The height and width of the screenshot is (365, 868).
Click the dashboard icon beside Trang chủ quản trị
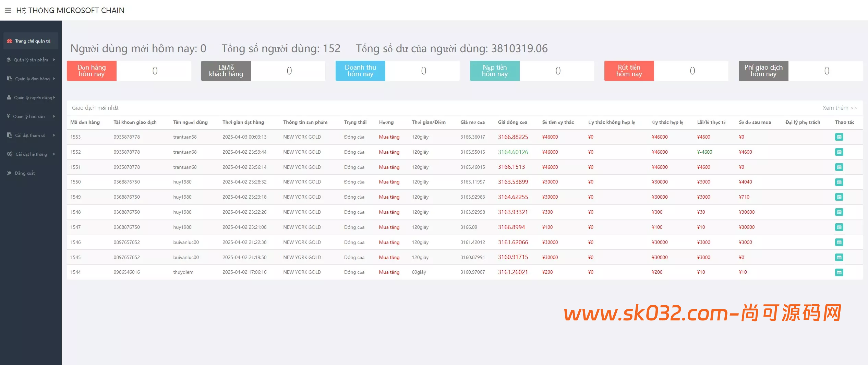click(x=10, y=41)
